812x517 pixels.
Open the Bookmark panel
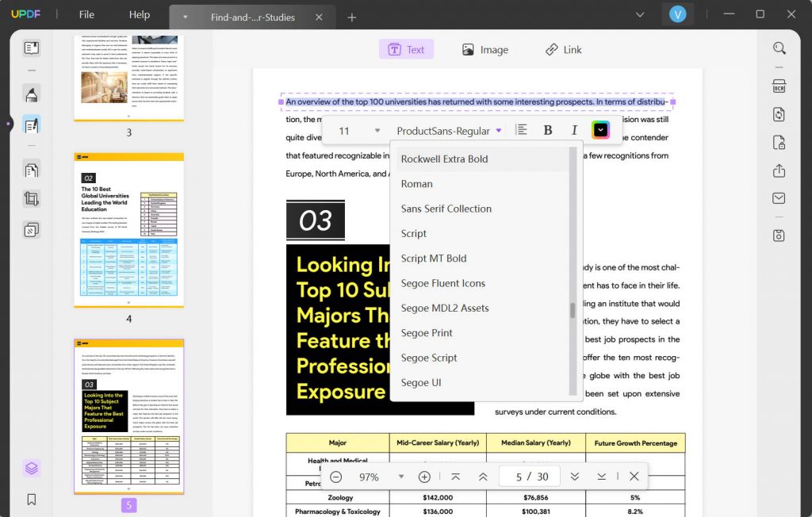(32, 500)
